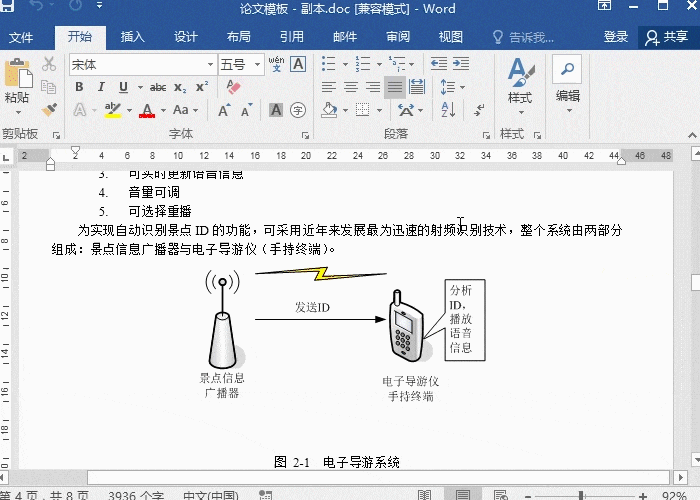
Task: Apply red font color button
Action: [147, 110]
